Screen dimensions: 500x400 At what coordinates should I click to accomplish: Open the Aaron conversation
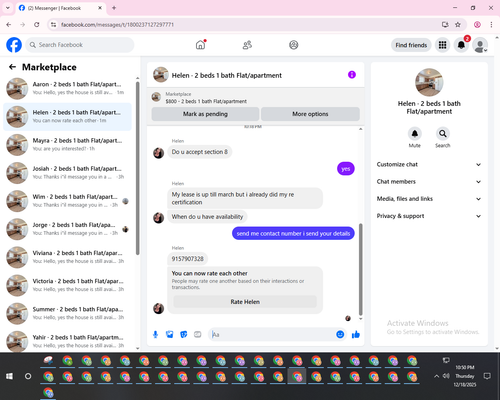tap(67, 88)
